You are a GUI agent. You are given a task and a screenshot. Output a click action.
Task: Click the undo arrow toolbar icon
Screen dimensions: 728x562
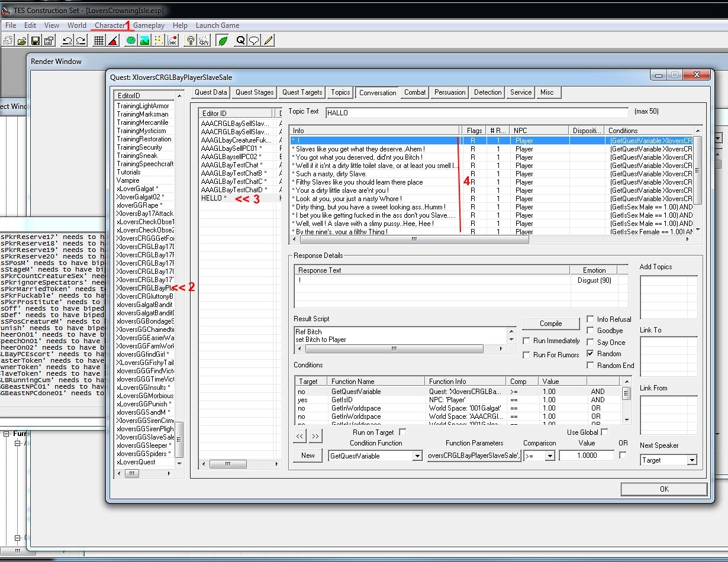(x=67, y=40)
